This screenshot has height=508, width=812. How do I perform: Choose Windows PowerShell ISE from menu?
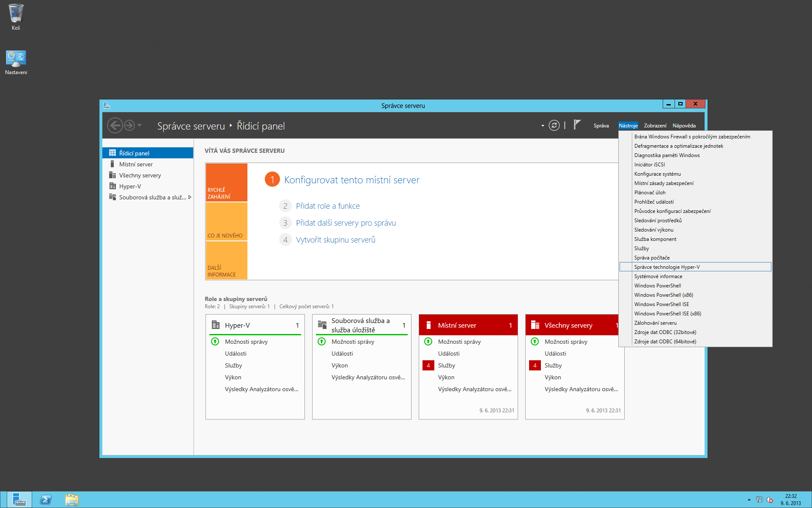(x=661, y=304)
